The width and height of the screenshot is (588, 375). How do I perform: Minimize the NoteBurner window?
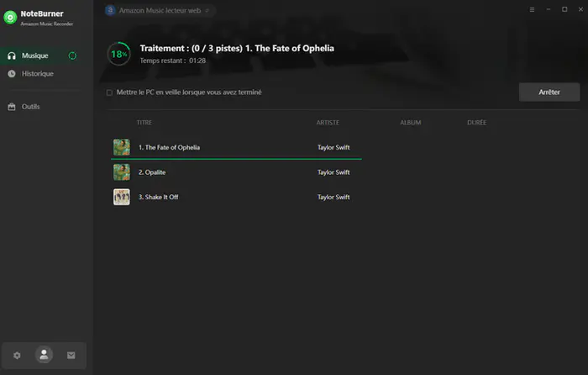549,9
